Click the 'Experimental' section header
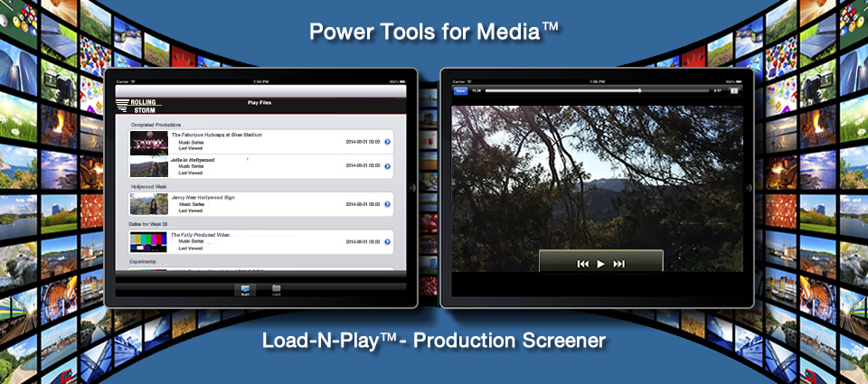Viewport: 868px width, 384px height. click(143, 261)
